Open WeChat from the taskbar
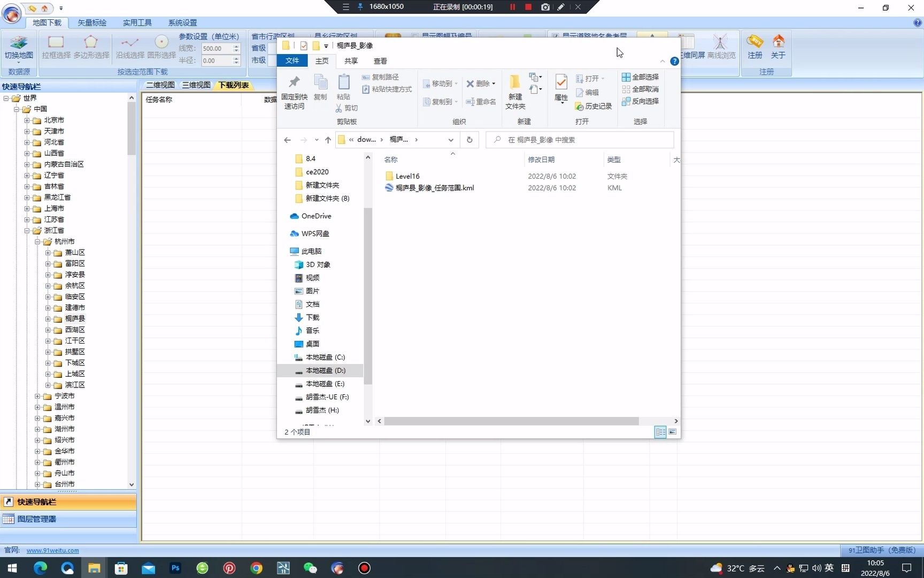 [310, 568]
